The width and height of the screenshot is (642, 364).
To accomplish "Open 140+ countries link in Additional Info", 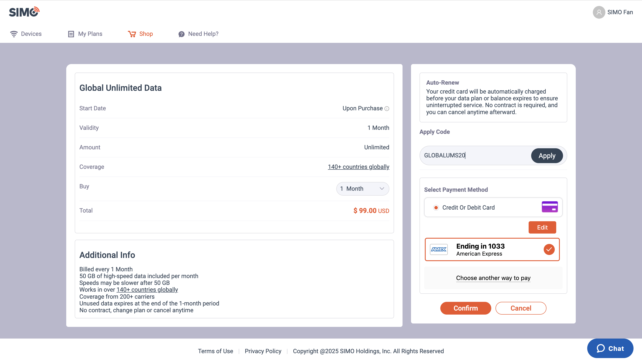I will tap(147, 290).
